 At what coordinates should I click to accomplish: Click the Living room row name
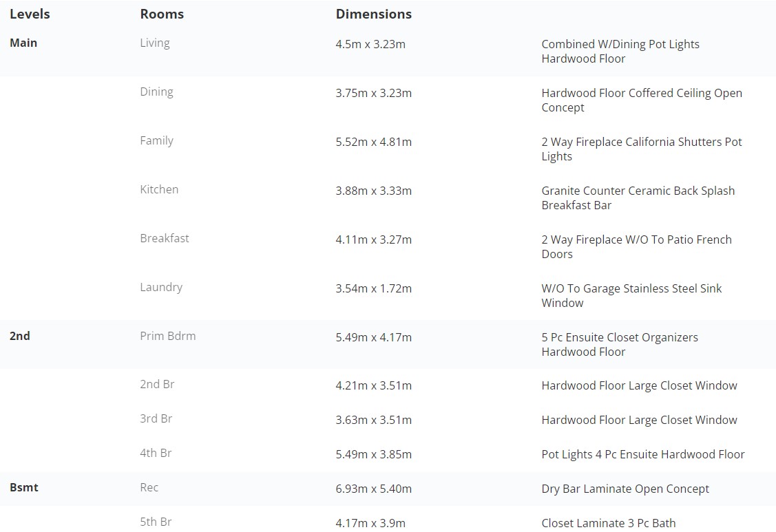pos(155,43)
